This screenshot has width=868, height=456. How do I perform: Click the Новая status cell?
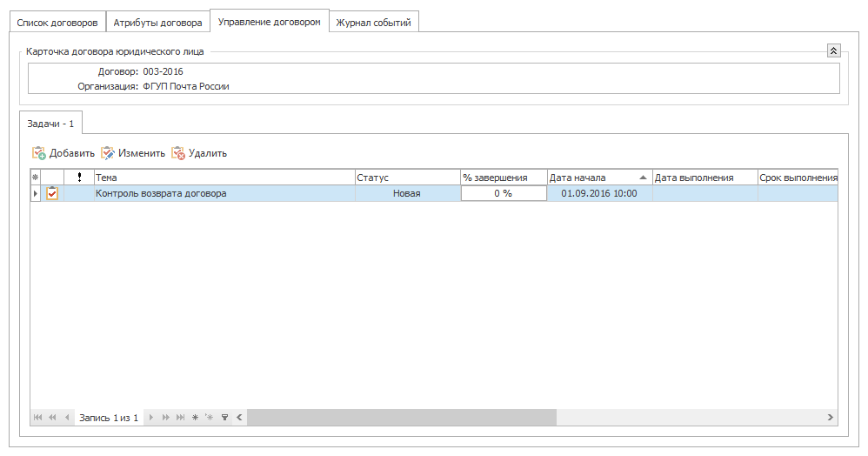click(407, 193)
